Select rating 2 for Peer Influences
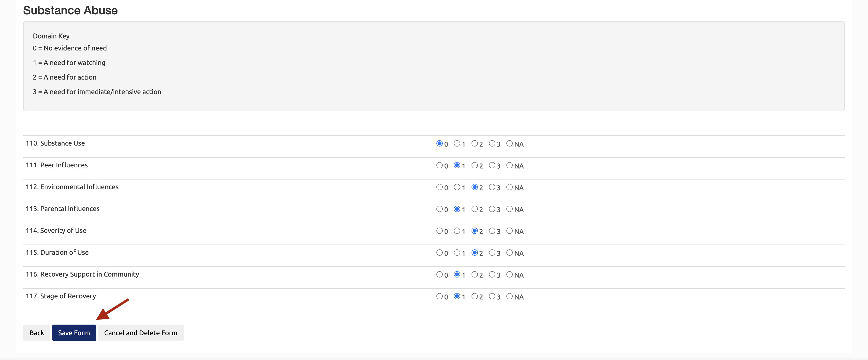This screenshot has width=868, height=360. 474,165
